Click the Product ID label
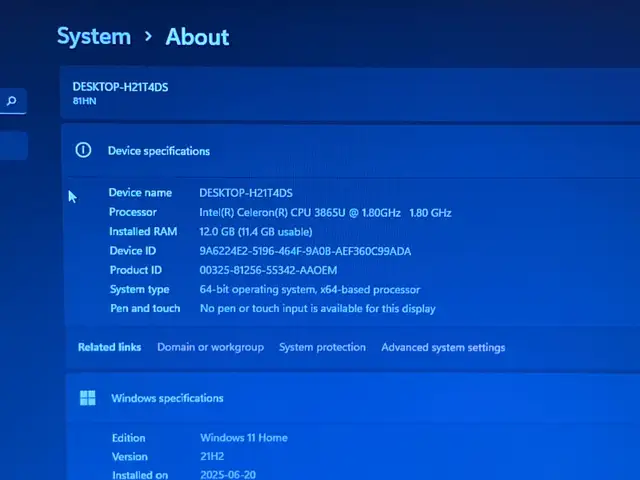Image resolution: width=640 pixels, height=480 pixels. (136, 270)
